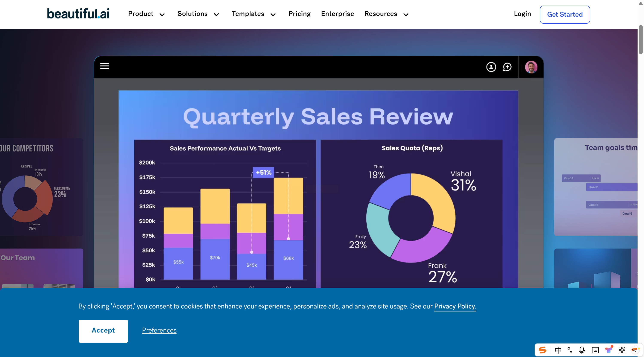Image resolution: width=644 pixels, height=357 pixels.
Task: Click the user profile circle icon
Action: (491, 67)
